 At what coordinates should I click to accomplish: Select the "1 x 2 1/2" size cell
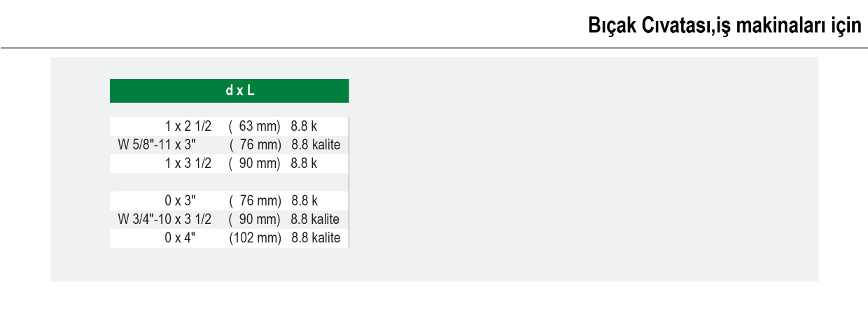[188, 127]
